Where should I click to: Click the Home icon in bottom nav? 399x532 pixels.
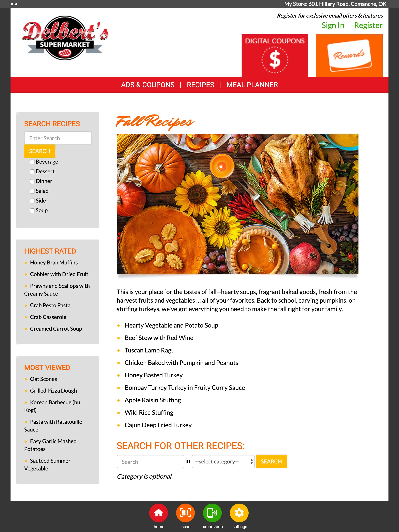point(158,512)
